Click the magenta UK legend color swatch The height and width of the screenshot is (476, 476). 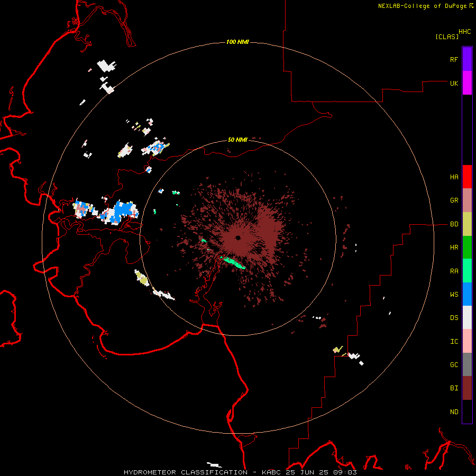[x=467, y=83]
